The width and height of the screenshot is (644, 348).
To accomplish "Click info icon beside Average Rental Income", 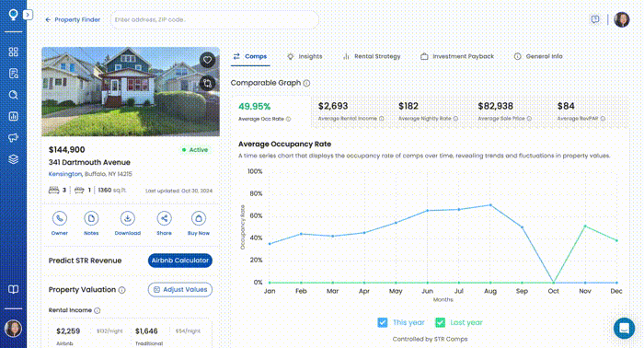I will click(382, 119).
